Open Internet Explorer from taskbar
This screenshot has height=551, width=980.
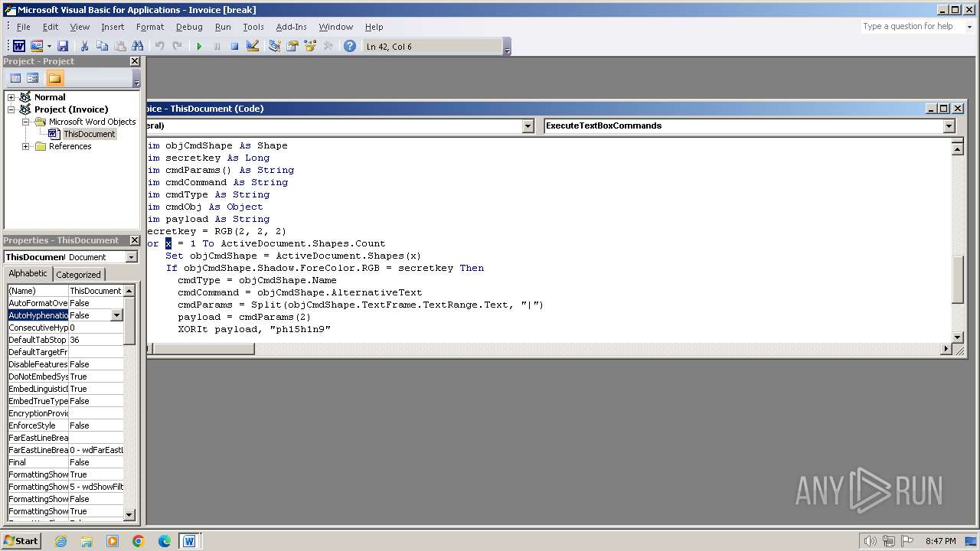click(x=60, y=541)
